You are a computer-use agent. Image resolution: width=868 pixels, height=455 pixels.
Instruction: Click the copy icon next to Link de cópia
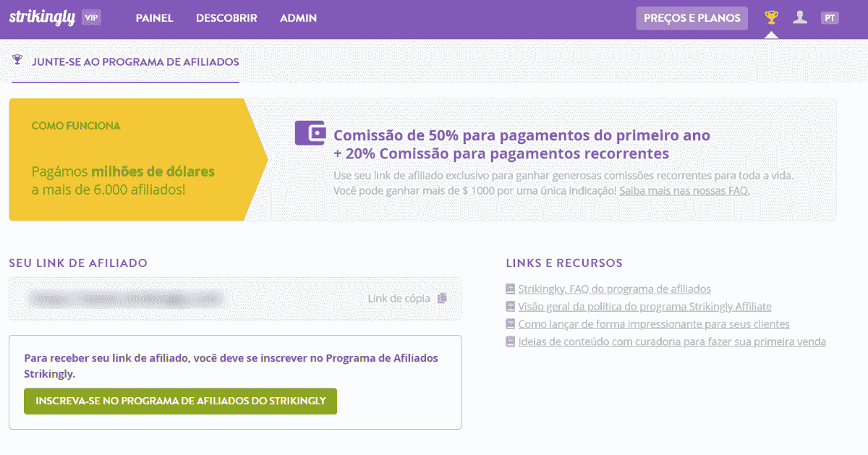click(x=442, y=298)
